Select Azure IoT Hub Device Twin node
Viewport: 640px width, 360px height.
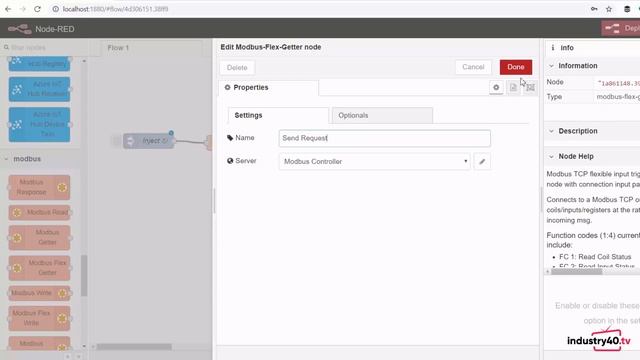coord(39,124)
